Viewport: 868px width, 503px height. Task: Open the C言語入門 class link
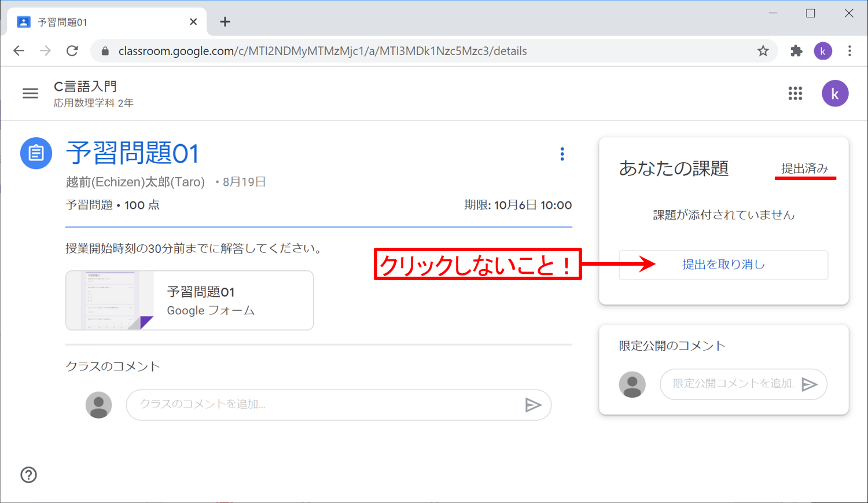tap(85, 87)
